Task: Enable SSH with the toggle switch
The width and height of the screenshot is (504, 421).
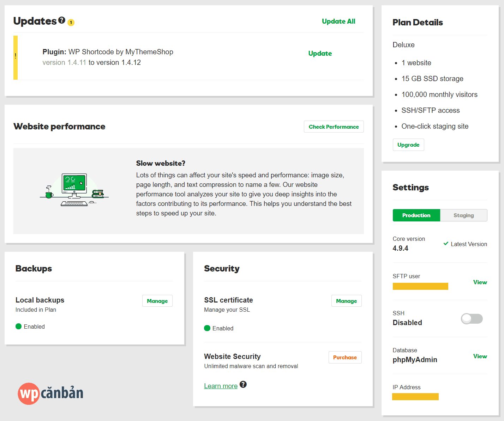Action: click(x=472, y=318)
